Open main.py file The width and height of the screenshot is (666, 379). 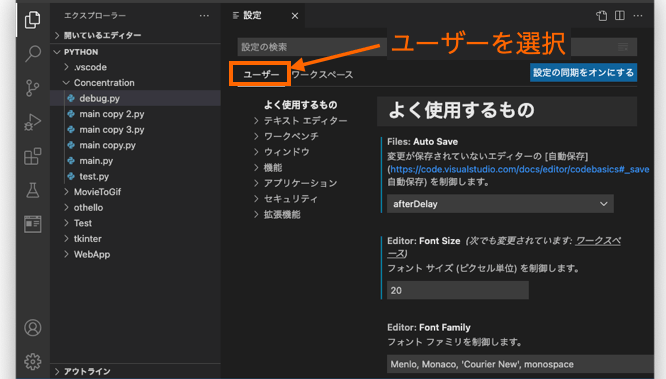(x=135, y=161)
